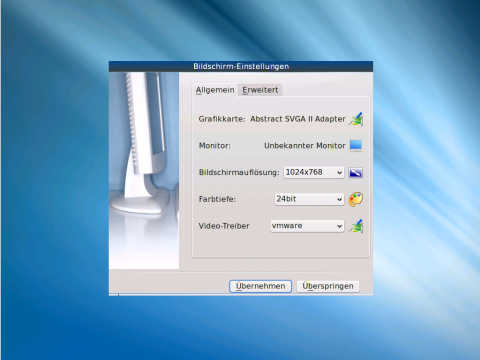Click the Überspringen button

(328, 286)
